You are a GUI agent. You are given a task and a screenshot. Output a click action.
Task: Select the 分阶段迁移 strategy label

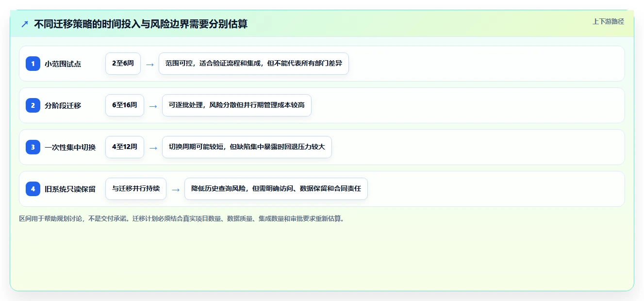63,105
